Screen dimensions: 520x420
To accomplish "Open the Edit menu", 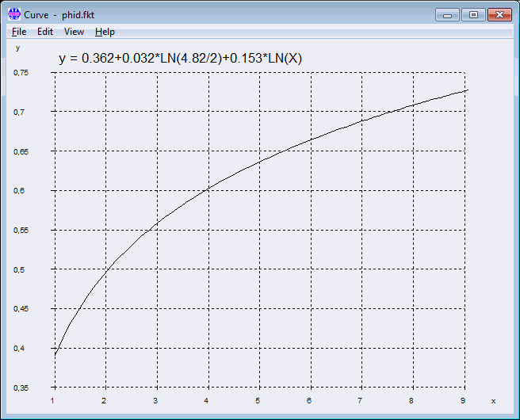I will tap(45, 32).
